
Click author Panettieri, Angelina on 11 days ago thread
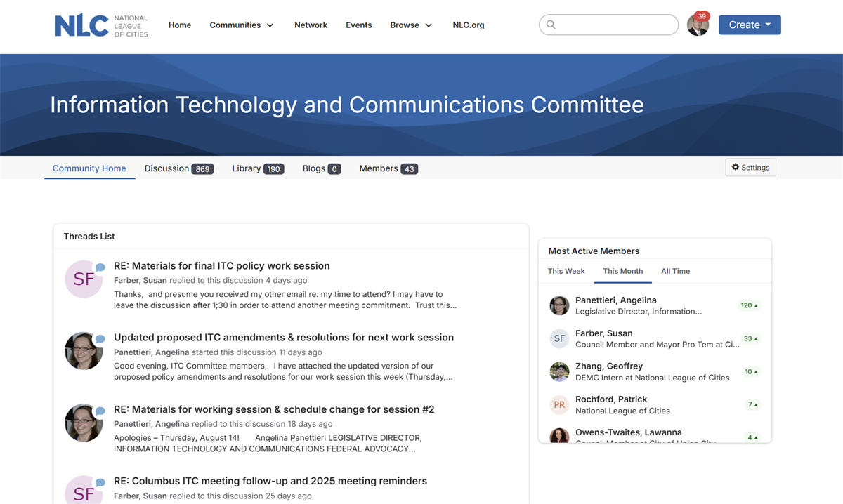152,352
